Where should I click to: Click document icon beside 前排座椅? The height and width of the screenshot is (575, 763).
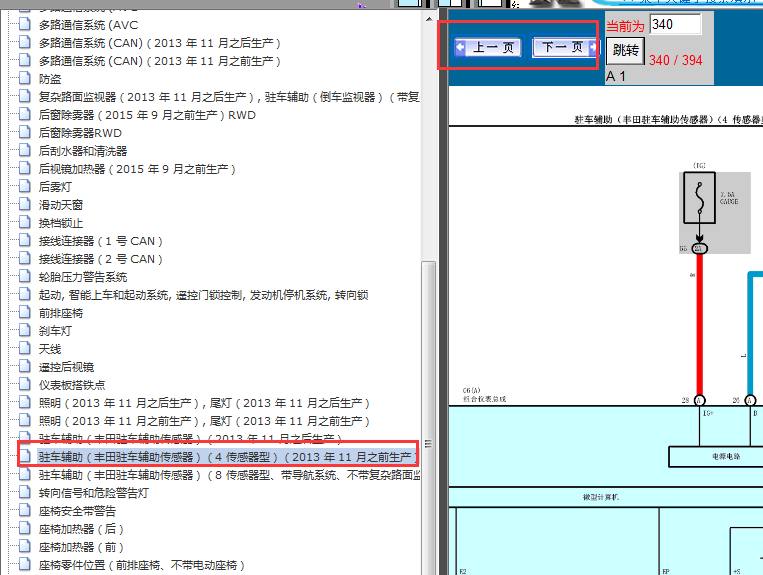24,312
